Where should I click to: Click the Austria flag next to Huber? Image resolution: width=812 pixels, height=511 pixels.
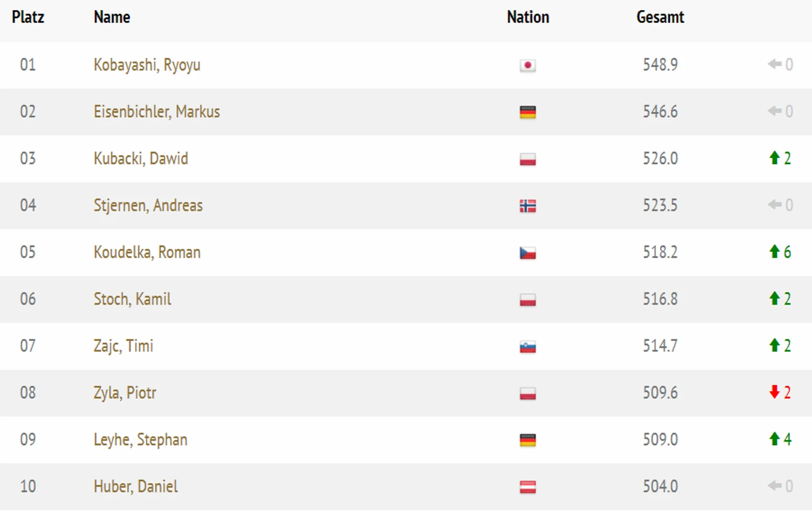point(527,487)
